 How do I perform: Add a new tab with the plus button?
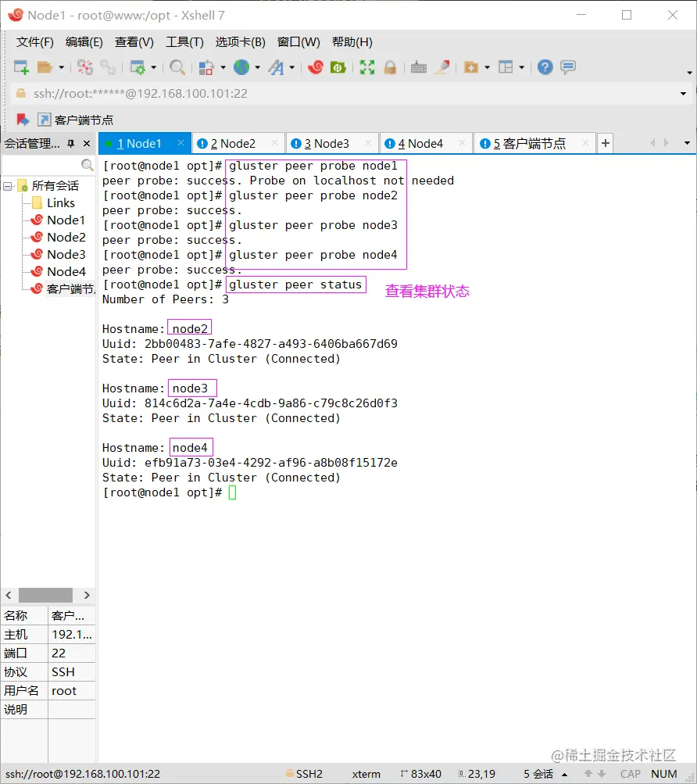pyautogui.click(x=606, y=144)
